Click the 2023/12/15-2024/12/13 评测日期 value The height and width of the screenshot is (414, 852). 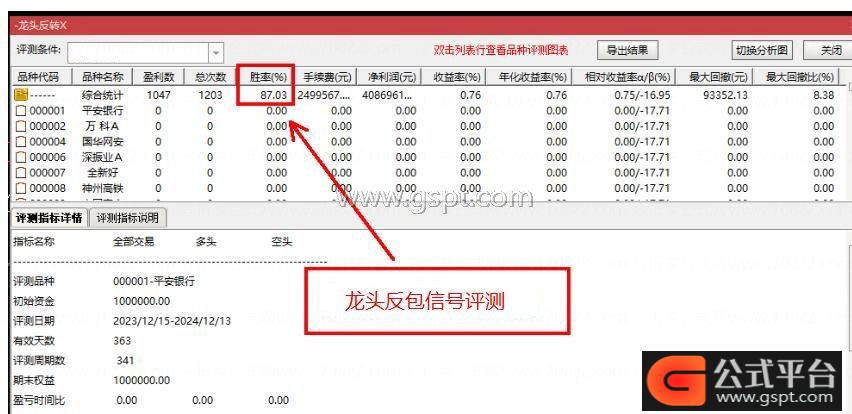[x=172, y=321]
